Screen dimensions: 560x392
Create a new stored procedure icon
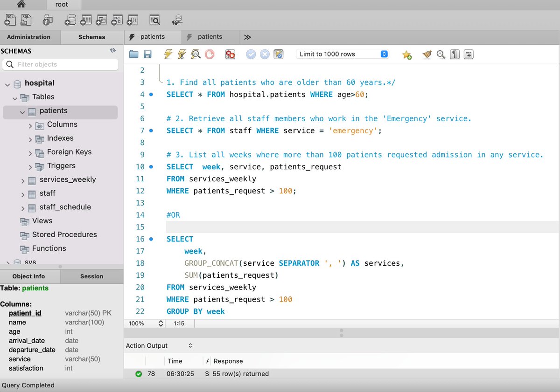pyautogui.click(x=117, y=20)
